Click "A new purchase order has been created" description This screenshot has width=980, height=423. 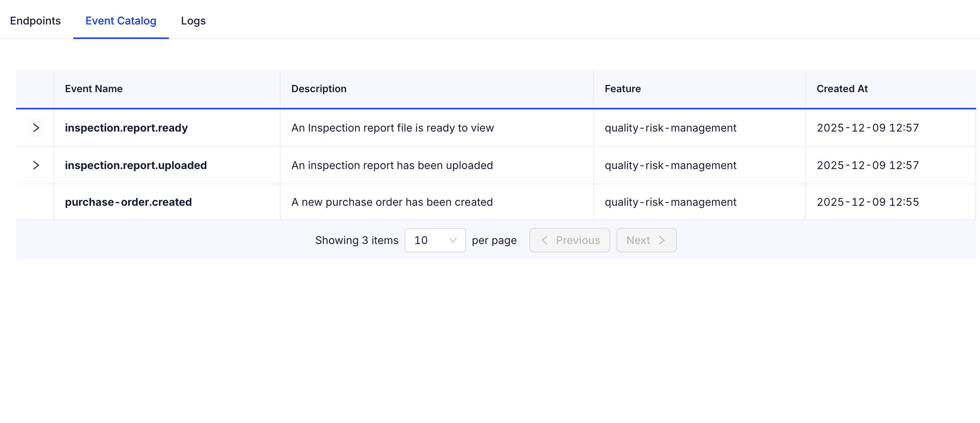(x=392, y=202)
